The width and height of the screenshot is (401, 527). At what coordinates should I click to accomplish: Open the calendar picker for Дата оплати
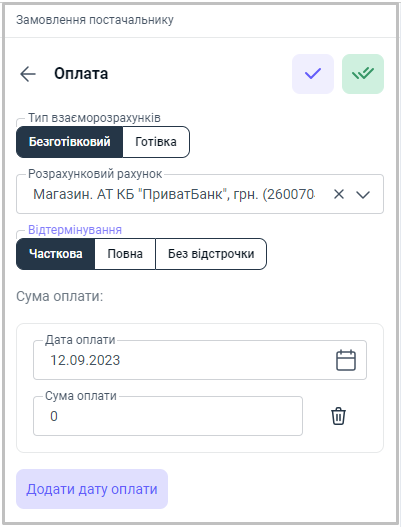coord(346,360)
